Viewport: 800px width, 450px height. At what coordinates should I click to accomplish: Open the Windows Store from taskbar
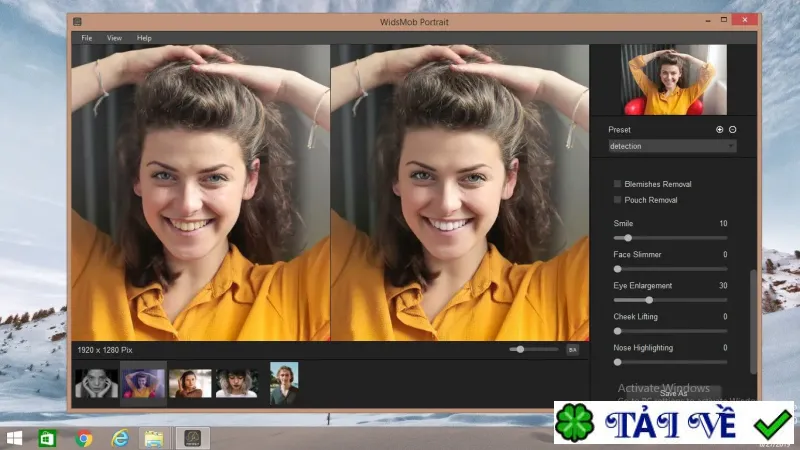tap(47, 438)
